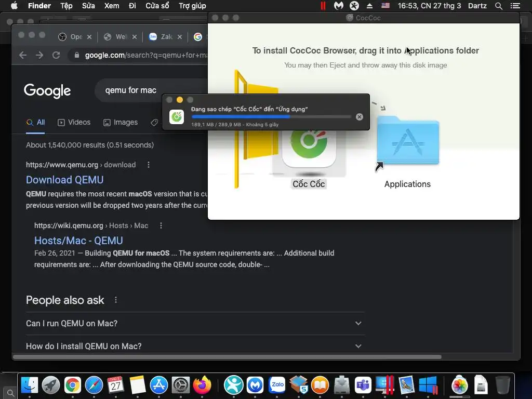The image size is (532, 399).
Task: Reload the Google search page
Action: tap(56, 55)
